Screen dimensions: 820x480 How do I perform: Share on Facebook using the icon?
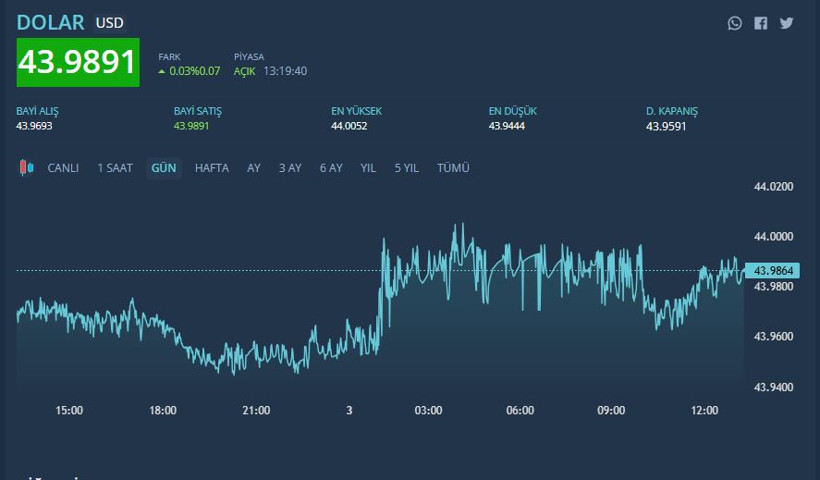coord(761,23)
